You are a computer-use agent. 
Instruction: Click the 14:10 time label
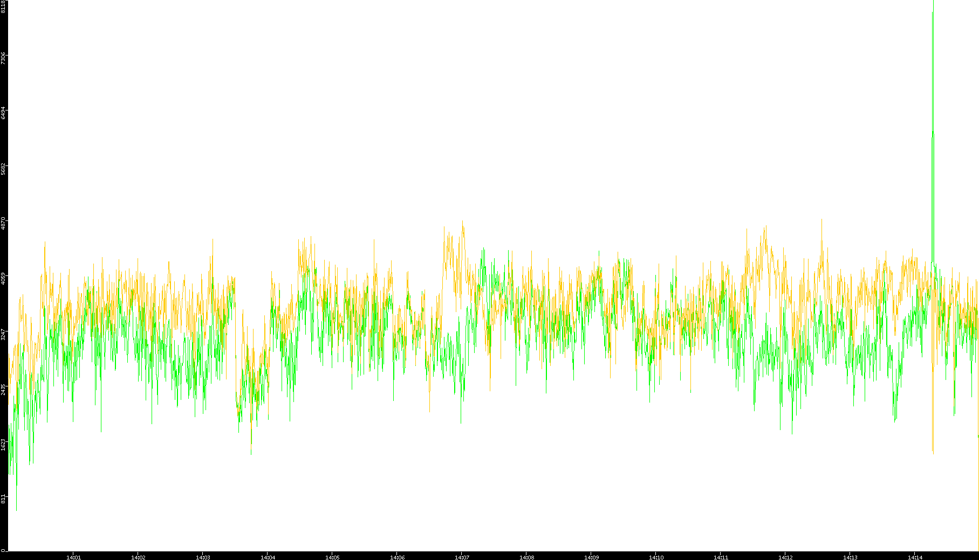[656, 557]
